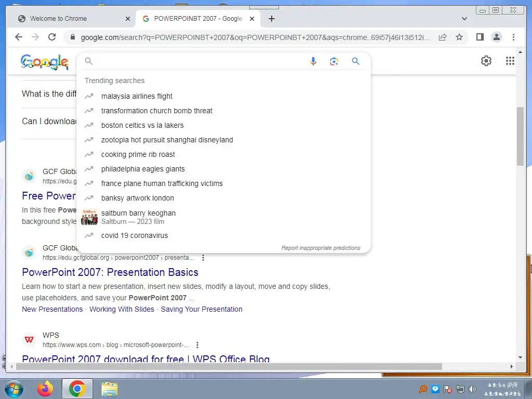Open the Chrome profile avatar
The height and width of the screenshot is (399, 532).
coord(496,37)
